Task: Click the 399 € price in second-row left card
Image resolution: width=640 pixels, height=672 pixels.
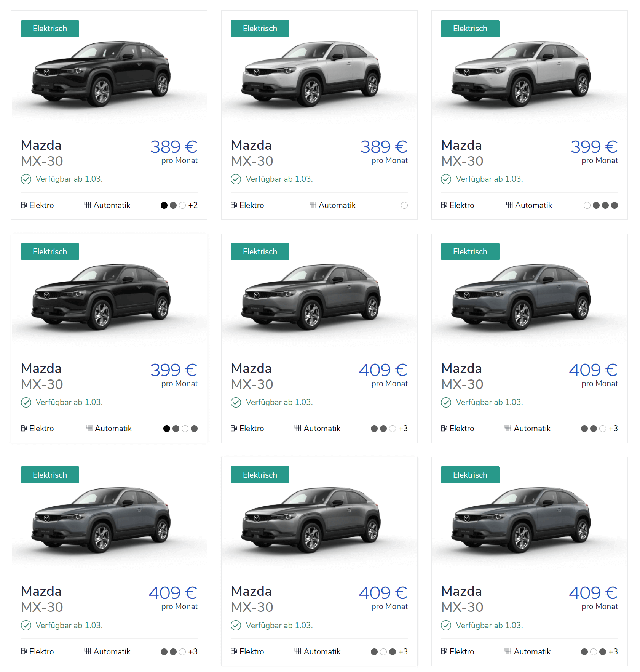Action: click(174, 370)
